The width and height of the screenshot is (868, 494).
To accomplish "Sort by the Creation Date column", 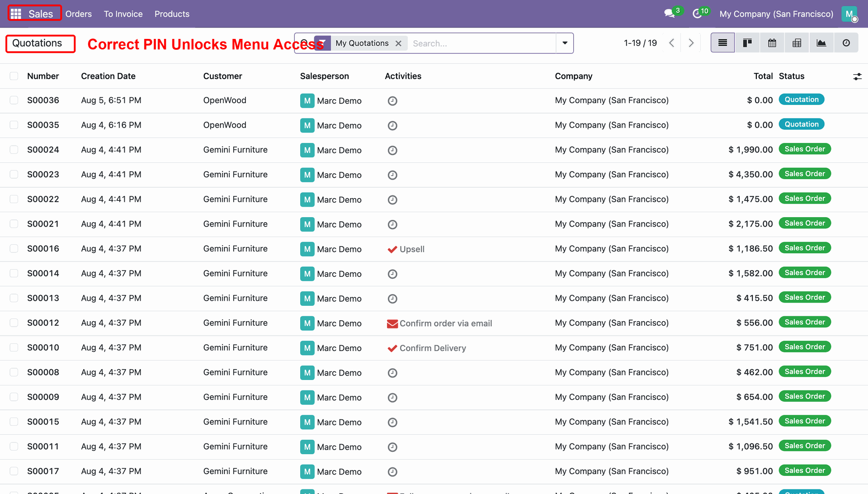I will point(108,76).
